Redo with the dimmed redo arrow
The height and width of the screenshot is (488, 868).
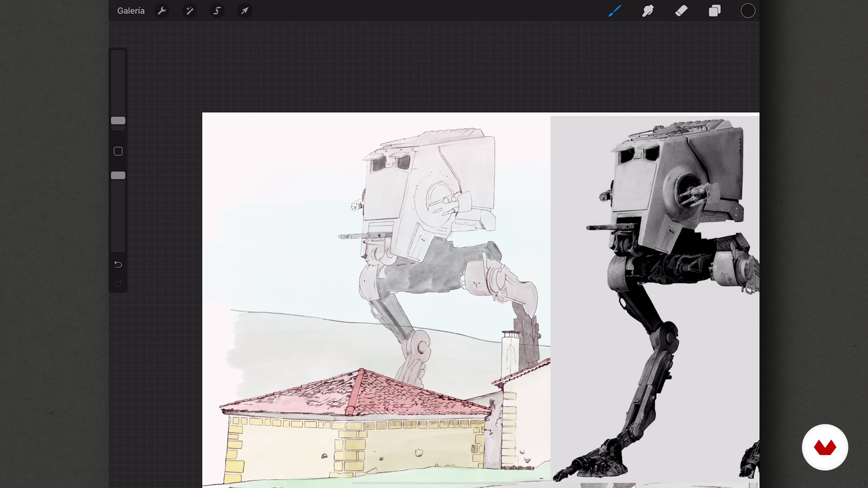pyautogui.click(x=118, y=284)
